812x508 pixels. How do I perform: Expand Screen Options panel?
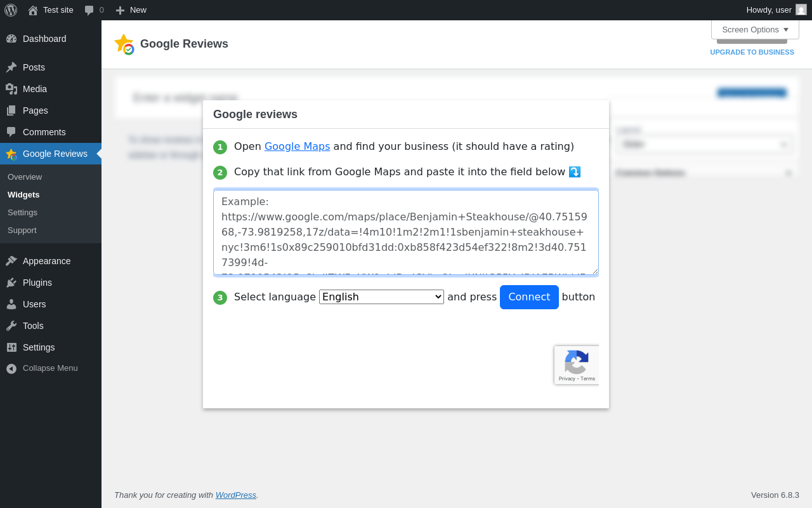(755, 29)
